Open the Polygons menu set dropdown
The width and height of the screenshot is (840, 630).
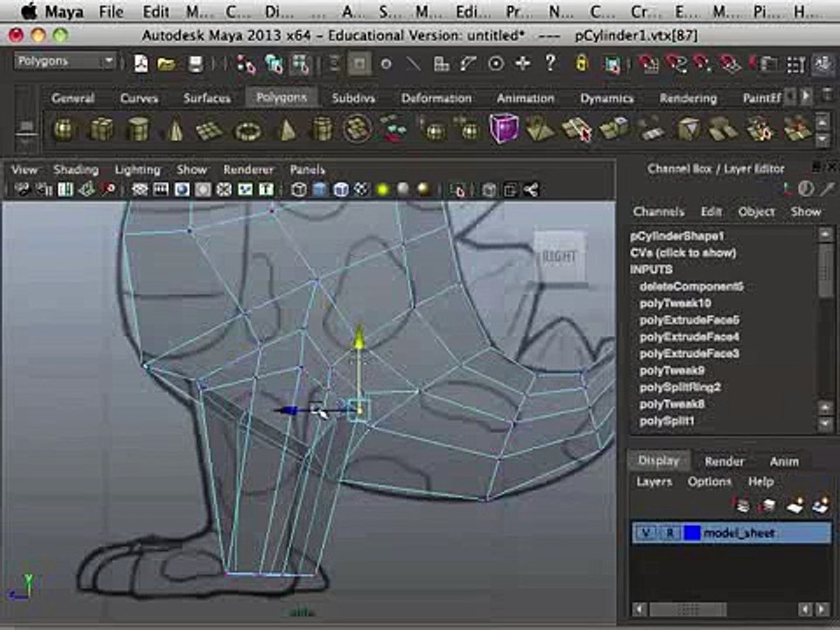pyautogui.click(x=65, y=61)
